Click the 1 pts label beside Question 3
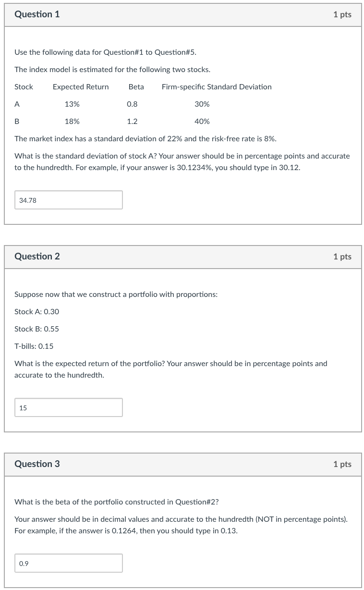The height and width of the screenshot is (590, 364). (342, 464)
